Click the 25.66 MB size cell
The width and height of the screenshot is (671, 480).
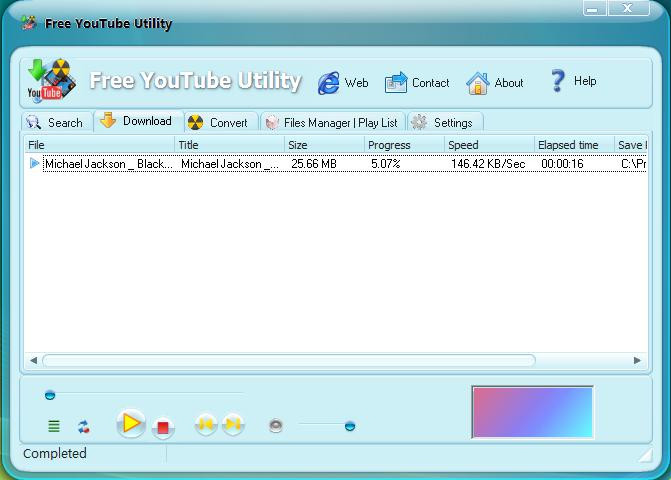point(314,164)
